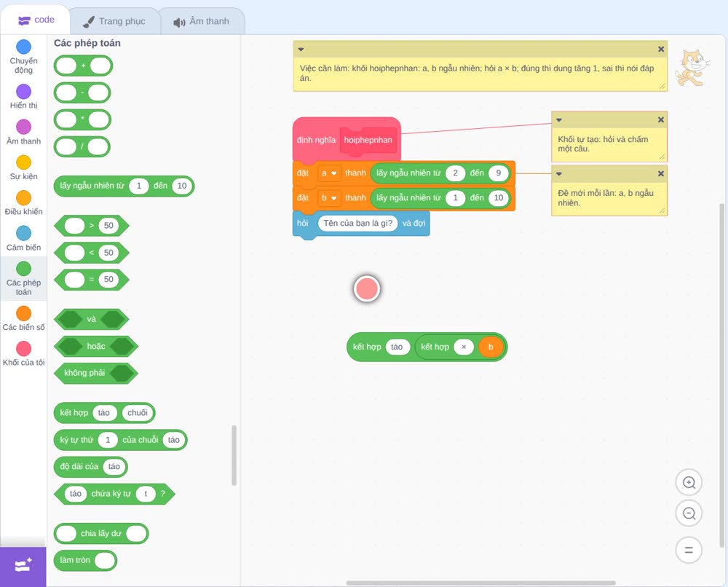The image size is (728, 587).
Task: Reset workspace zoom to default
Action: 689,551
